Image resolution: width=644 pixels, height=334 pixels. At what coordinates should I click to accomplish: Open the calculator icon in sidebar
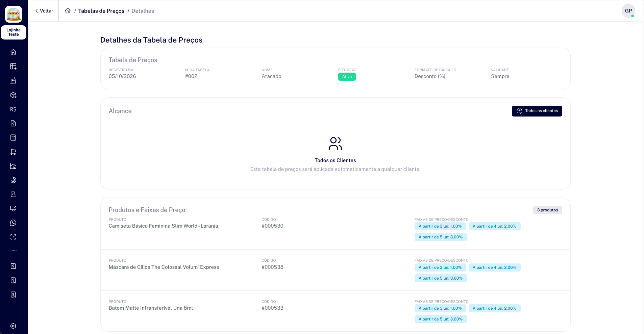[x=13, y=137]
